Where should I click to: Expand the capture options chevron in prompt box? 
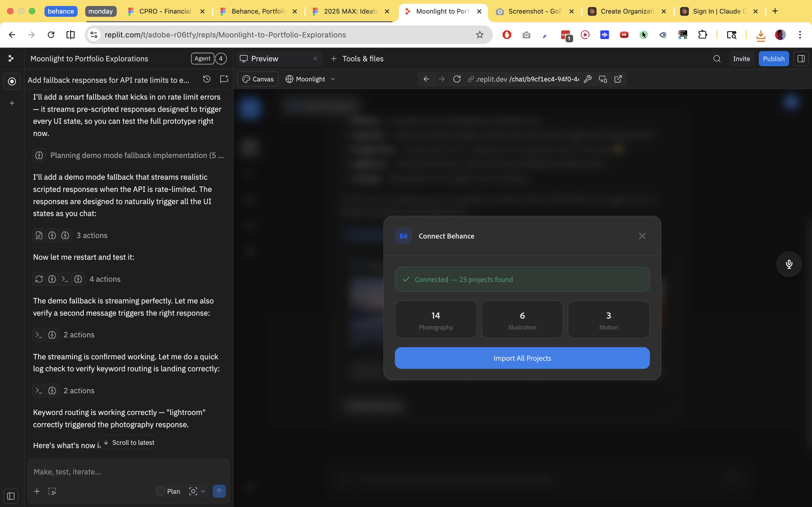203,491
